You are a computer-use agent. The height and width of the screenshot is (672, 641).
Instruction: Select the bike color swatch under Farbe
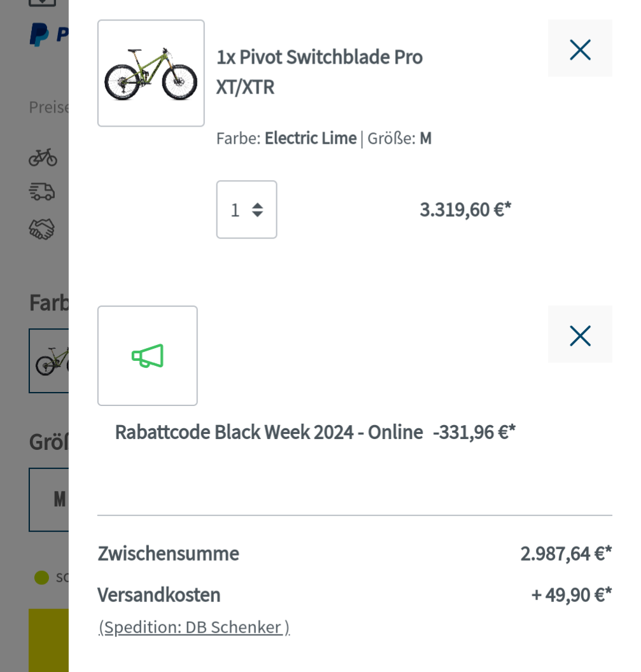(49, 360)
